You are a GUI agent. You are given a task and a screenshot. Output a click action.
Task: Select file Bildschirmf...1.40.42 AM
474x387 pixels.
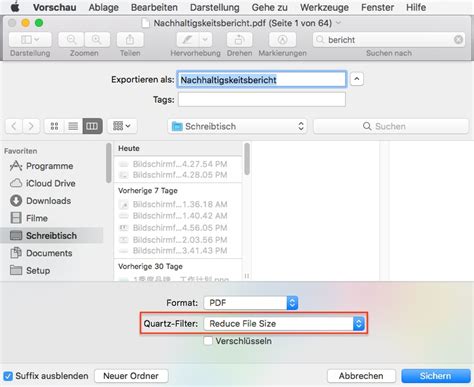coord(178,216)
